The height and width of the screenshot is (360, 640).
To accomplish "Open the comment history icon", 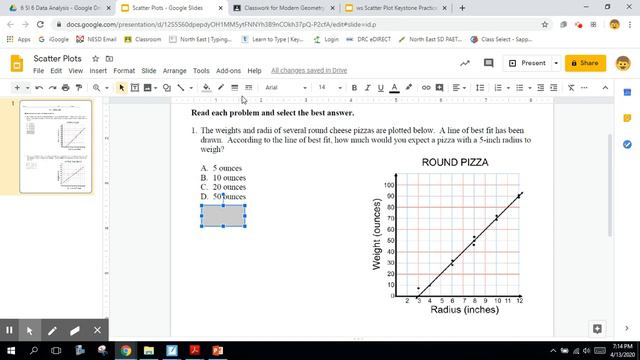I will 488,63.
